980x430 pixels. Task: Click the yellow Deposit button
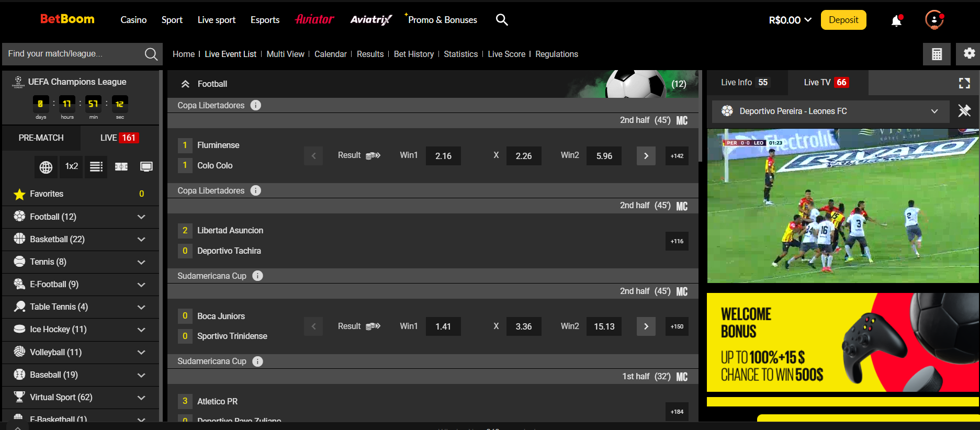pos(843,20)
